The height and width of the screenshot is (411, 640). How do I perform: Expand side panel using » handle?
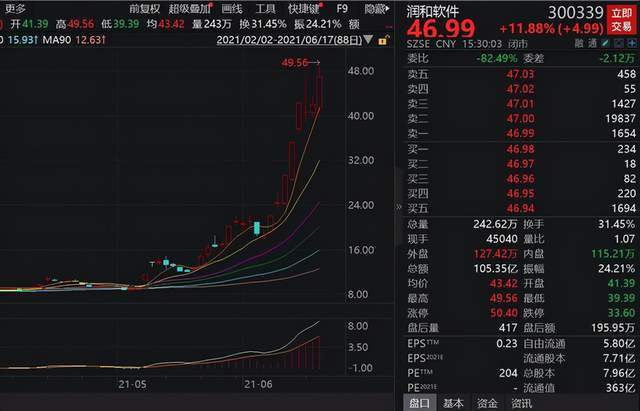(399, 207)
